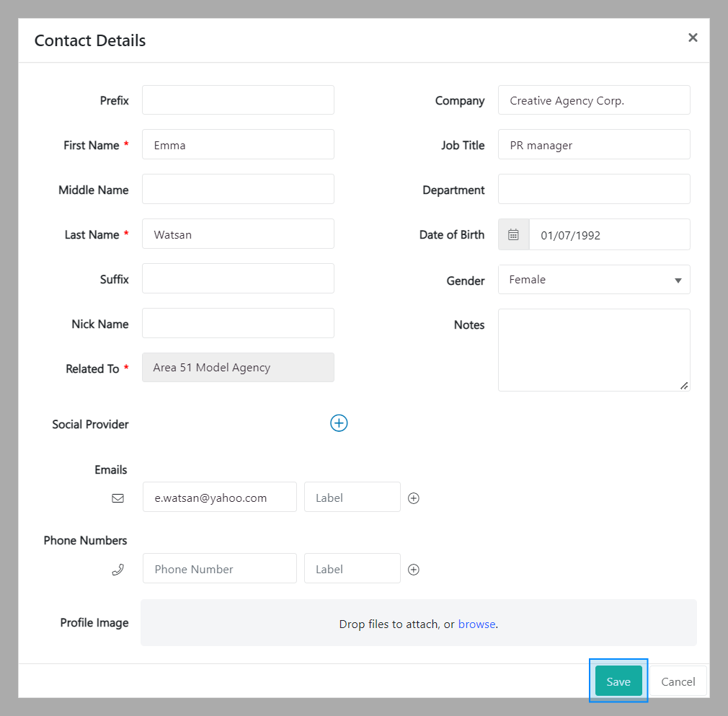This screenshot has height=716, width=728.
Task: Click the Job Title field
Action: click(x=593, y=145)
